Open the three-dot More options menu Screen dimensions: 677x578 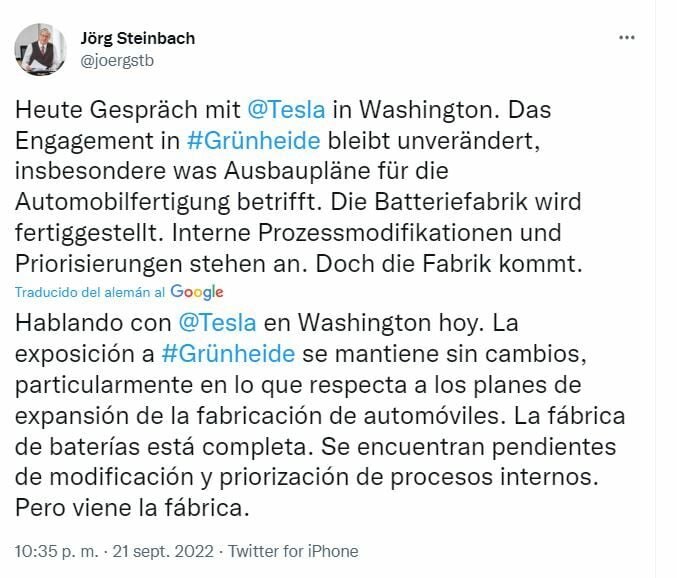[627, 38]
